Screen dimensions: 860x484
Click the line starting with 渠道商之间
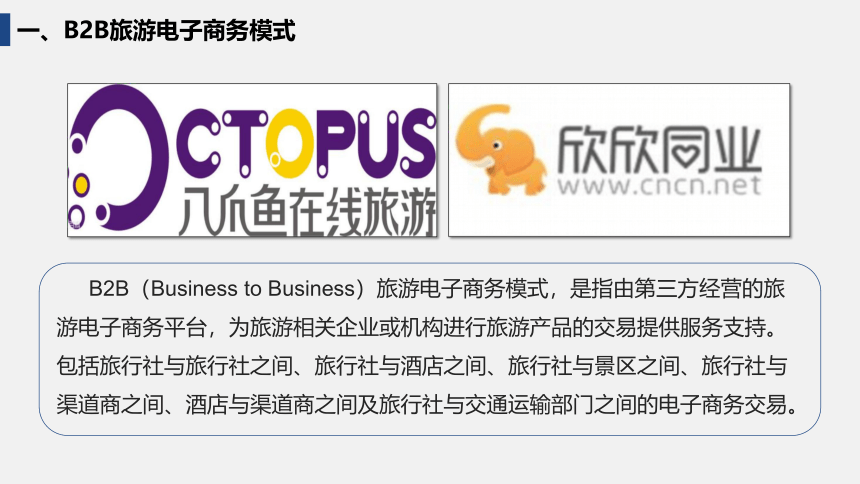tap(428, 404)
